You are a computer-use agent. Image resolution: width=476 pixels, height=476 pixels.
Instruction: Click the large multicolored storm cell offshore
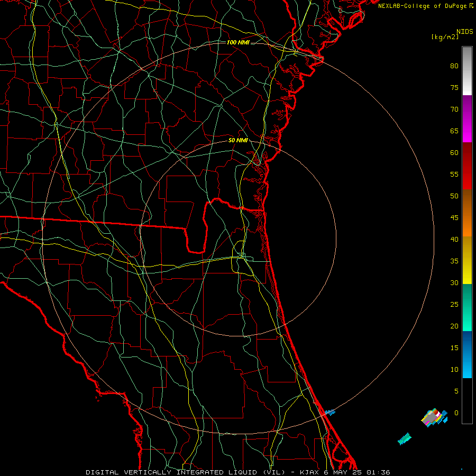(434, 418)
